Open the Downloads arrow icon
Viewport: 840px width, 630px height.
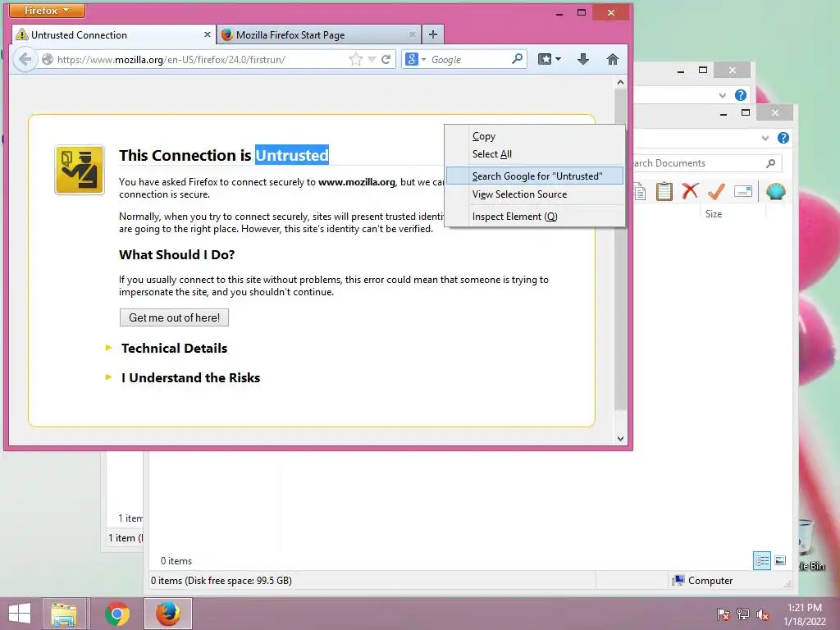point(583,59)
